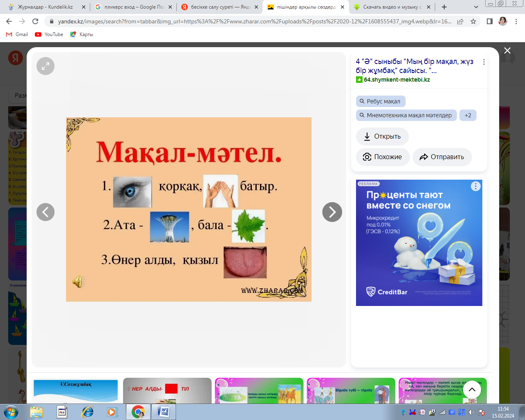Open the Мақал-мәтелдер definition thumbnail

coord(443,390)
